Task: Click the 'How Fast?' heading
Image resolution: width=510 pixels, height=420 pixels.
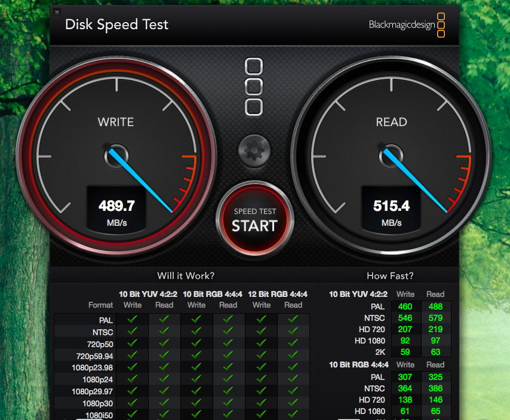Action: 390,276
